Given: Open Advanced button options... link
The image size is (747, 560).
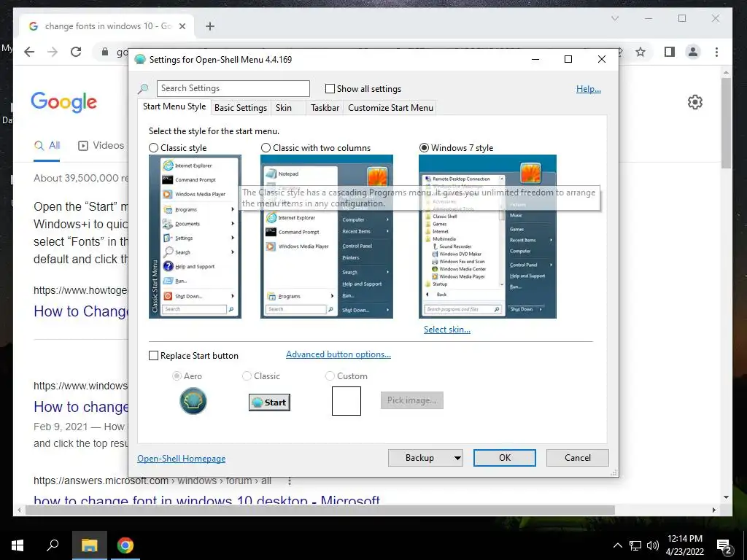Looking at the screenshot, I should click(338, 354).
